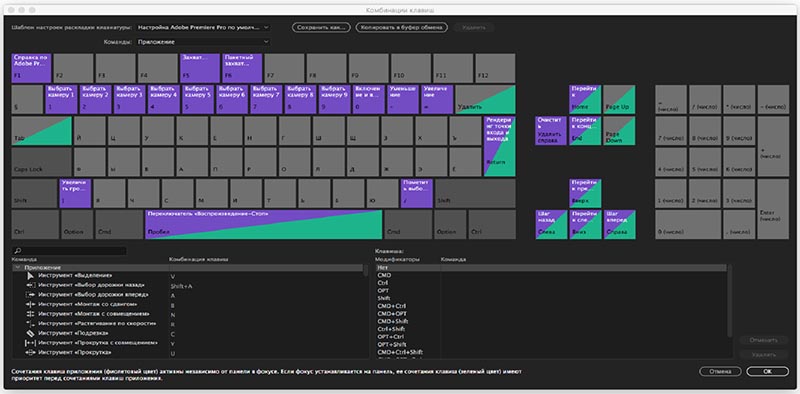Click the modifiers list vertical scrollbar
This screenshot has height=394, width=800.
731,301
